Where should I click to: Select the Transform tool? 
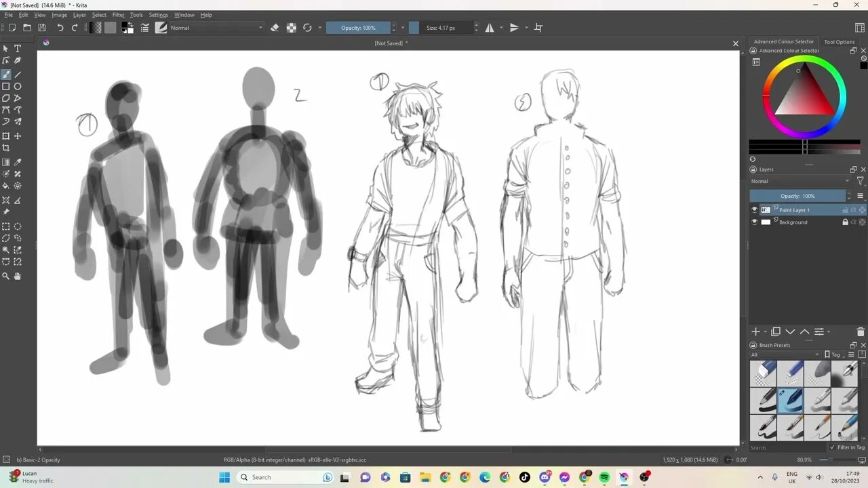pos(6,136)
